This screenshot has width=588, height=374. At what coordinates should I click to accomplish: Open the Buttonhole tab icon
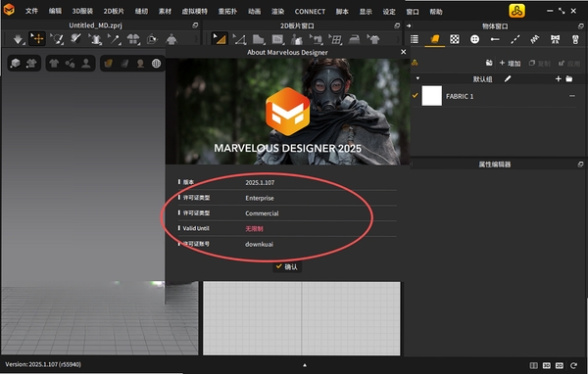[495, 39]
